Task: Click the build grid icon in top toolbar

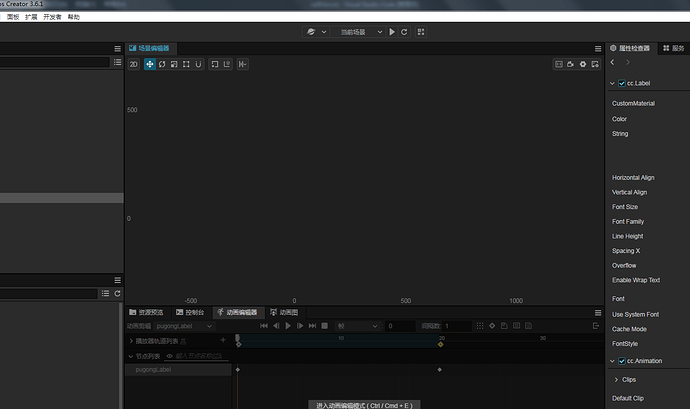Action: tap(421, 32)
